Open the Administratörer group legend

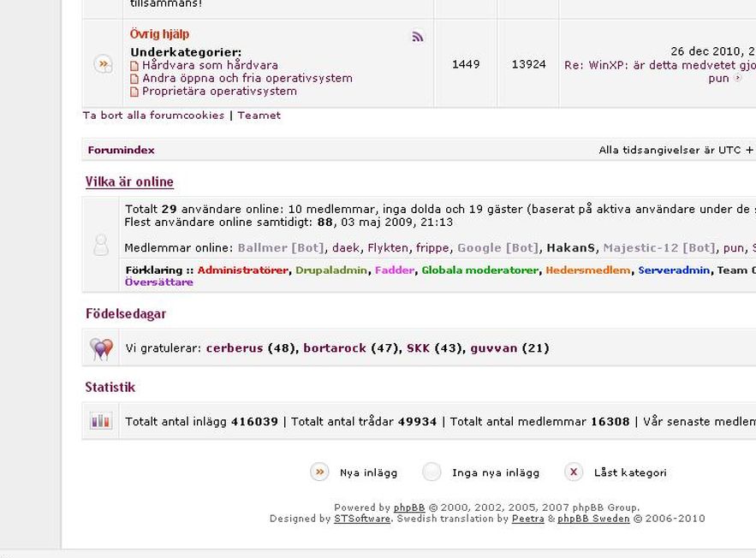(x=243, y=270)
